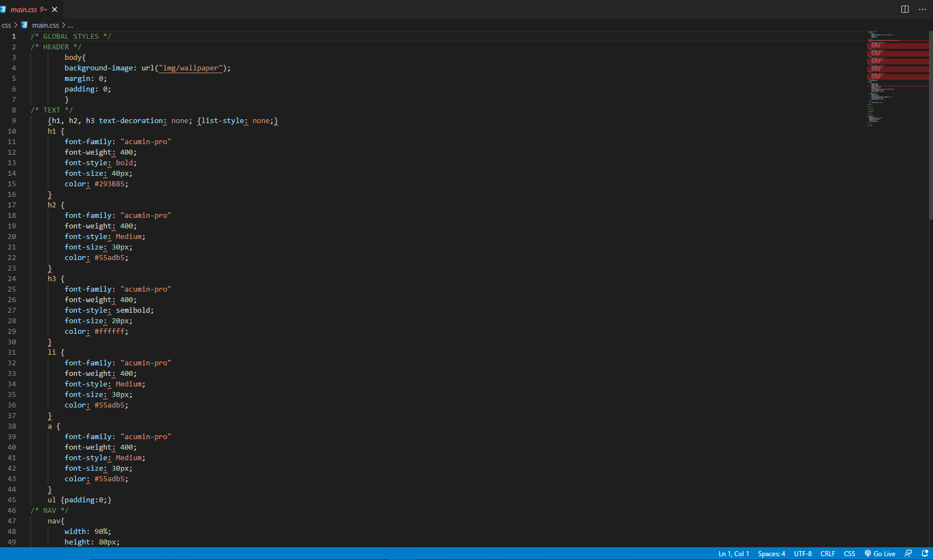Viewport: 933px width, 560px height.
Task: Click the vertical editor scrollbar
Action: pyautogui.click(x=931, y=125)
